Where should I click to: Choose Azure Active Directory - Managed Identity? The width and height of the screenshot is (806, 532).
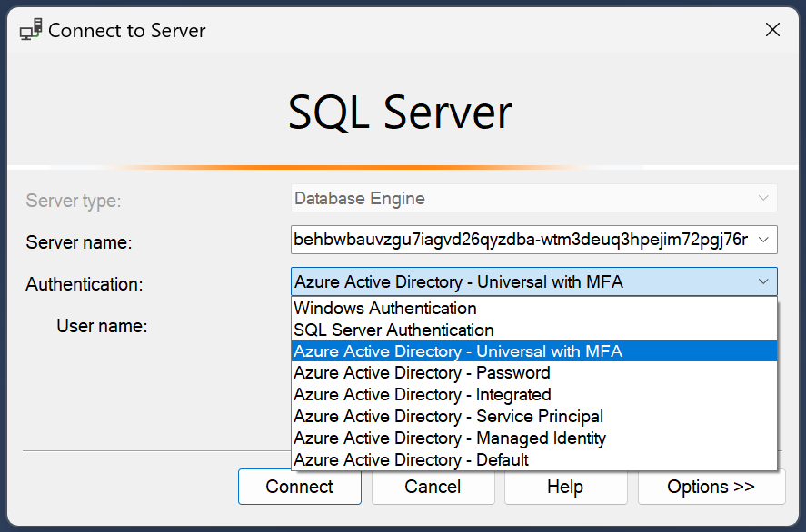pos(534,438)
